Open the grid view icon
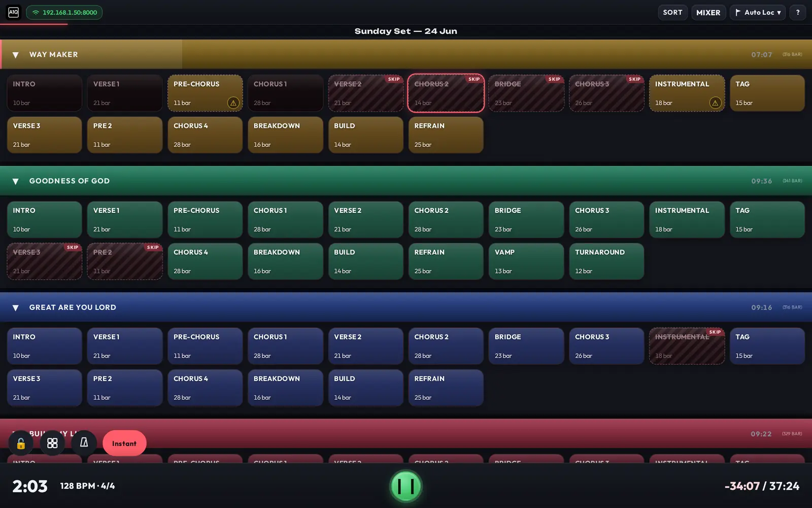This screenshot has width=812, height=508. pyautogui.click(x=52, y=443)
